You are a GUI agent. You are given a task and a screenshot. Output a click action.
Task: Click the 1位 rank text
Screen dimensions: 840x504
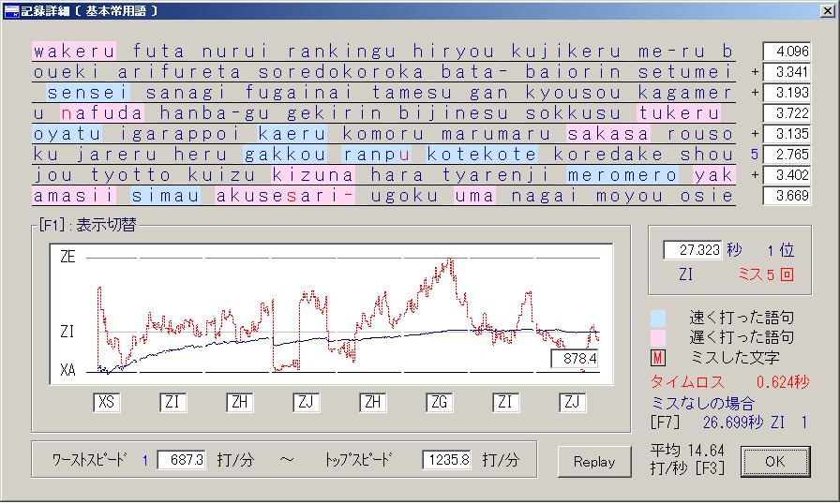pos(780,250)
